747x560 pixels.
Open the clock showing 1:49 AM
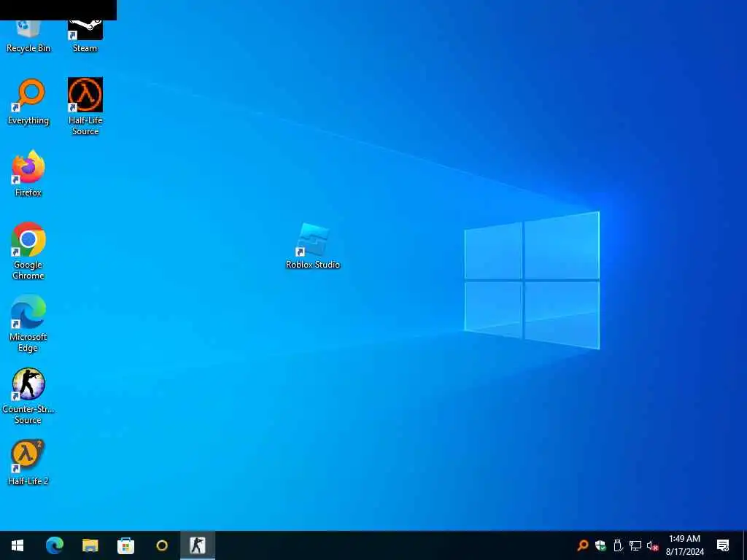(684, 545)
